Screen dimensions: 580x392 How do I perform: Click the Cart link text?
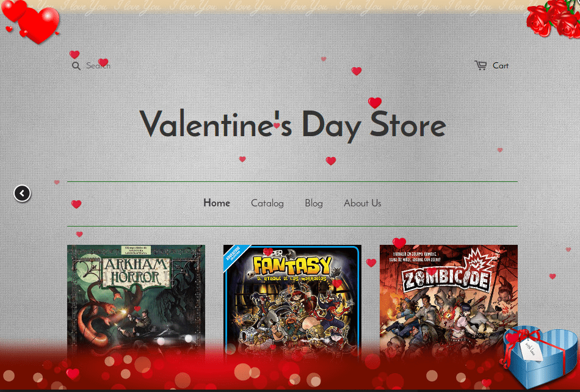pyautogui.click(x=501, y=66)
